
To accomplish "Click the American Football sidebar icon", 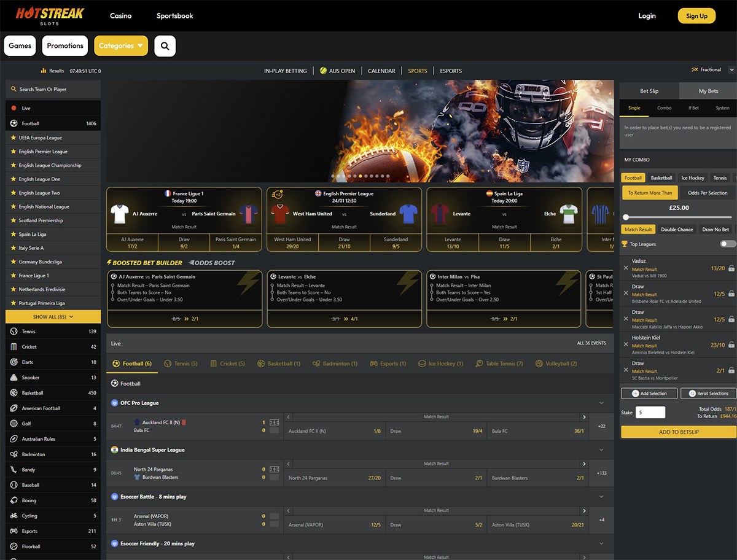I will [x=14, y=408].
